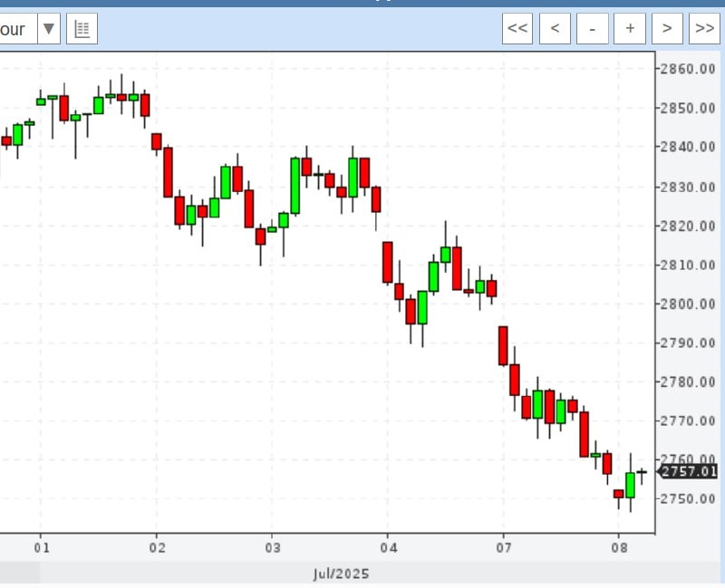Open the chart data table icon
Viewport: 725px width, 588px height.
(82, 29)
